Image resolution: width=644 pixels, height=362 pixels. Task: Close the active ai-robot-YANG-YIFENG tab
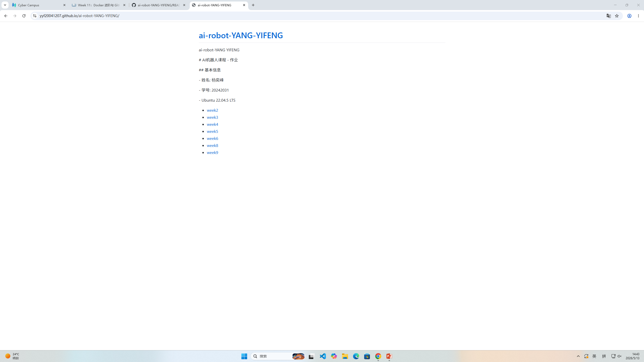point(244,5)
